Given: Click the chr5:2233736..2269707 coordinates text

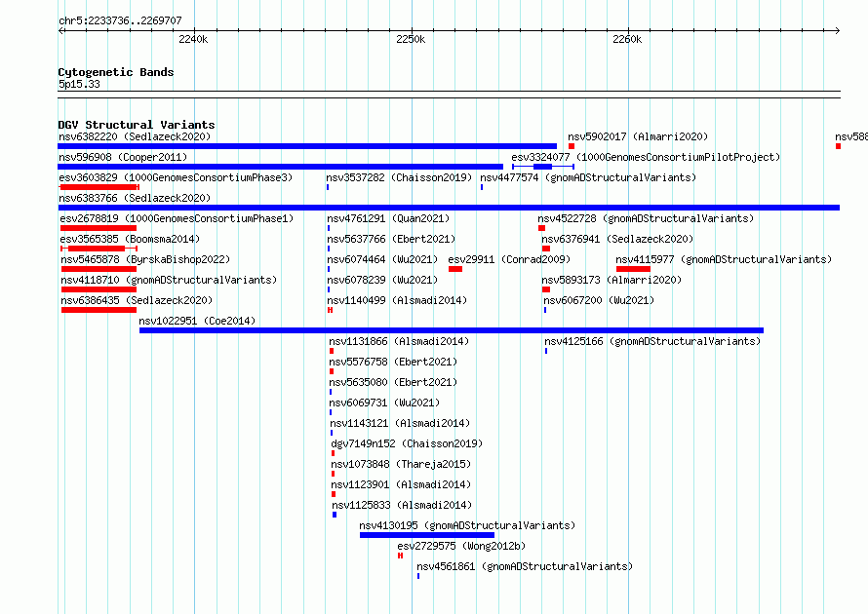Looking at the screenshot, I should [120, 20].
